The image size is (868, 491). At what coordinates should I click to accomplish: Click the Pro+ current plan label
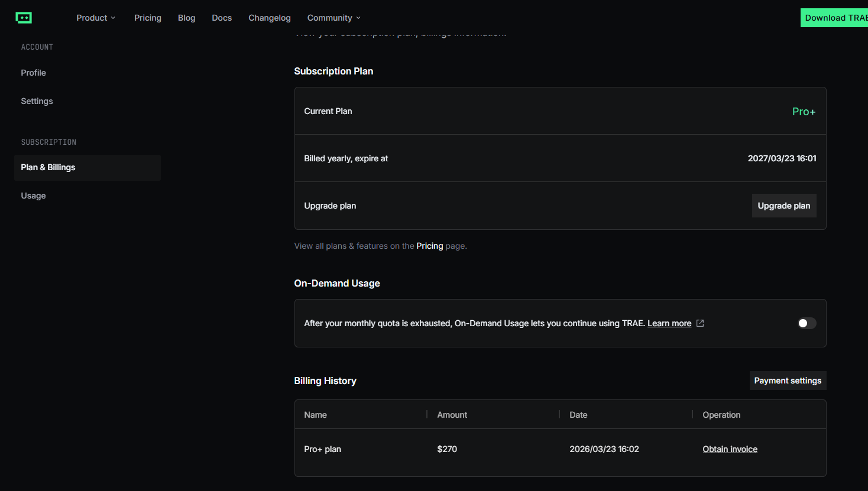804,112
